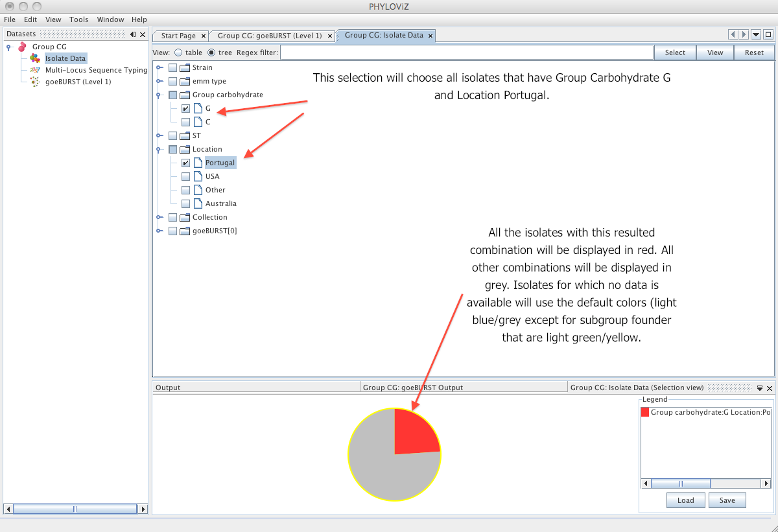Click the ST folder icon
Viewport: 778px width, 532px height.
[x=184, y=135]
